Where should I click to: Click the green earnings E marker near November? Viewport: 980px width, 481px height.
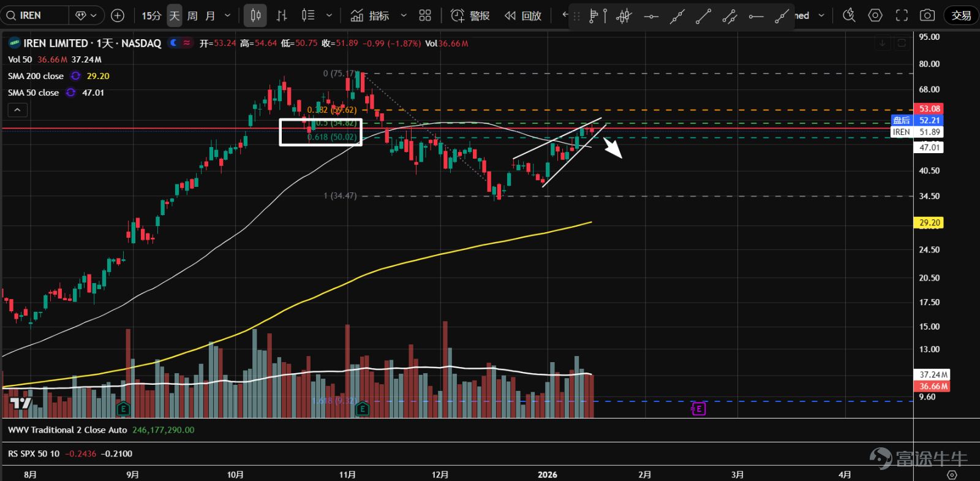click(x=362, y=408)
